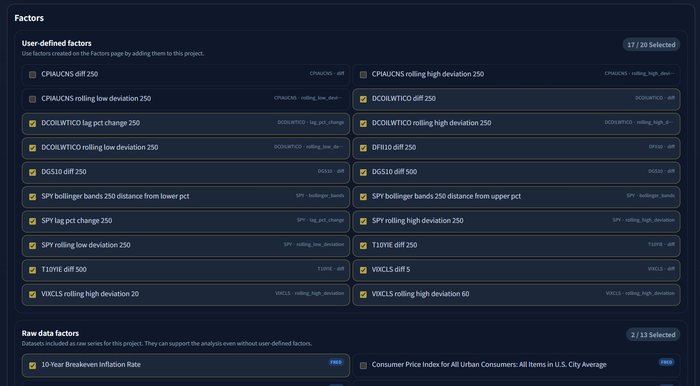Screen dimensions: 700x386
Task: Check Consumer Price Index All Urban Consumers checkbox
Action: point(363,365)
